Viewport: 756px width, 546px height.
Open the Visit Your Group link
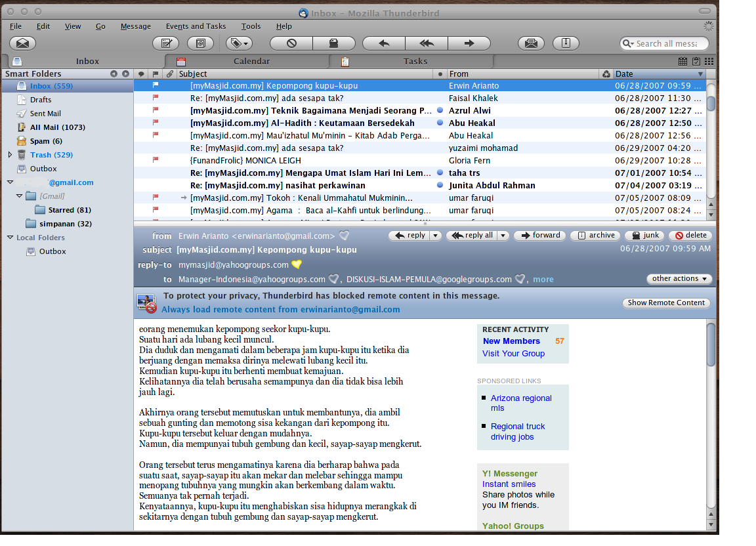point(513,354)
